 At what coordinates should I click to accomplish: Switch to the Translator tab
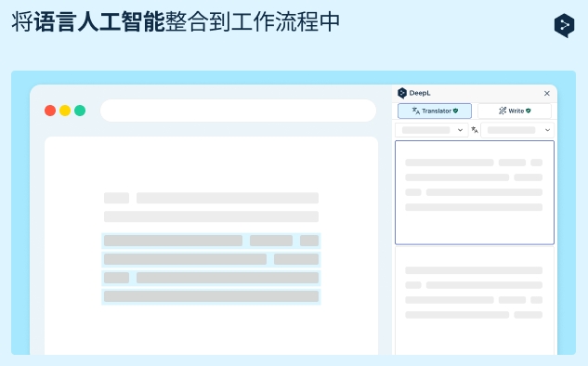(435, 111)
